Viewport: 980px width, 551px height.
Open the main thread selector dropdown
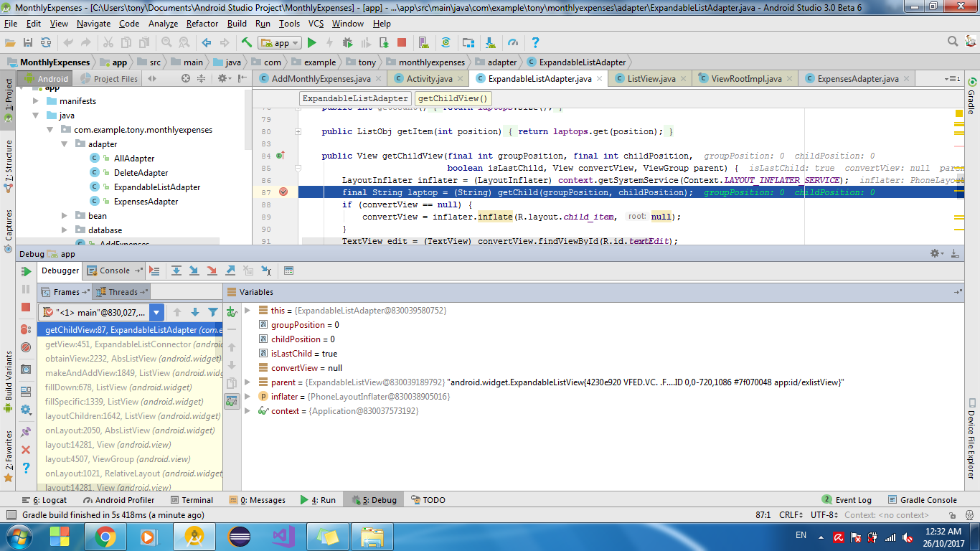tap(156, 312)
